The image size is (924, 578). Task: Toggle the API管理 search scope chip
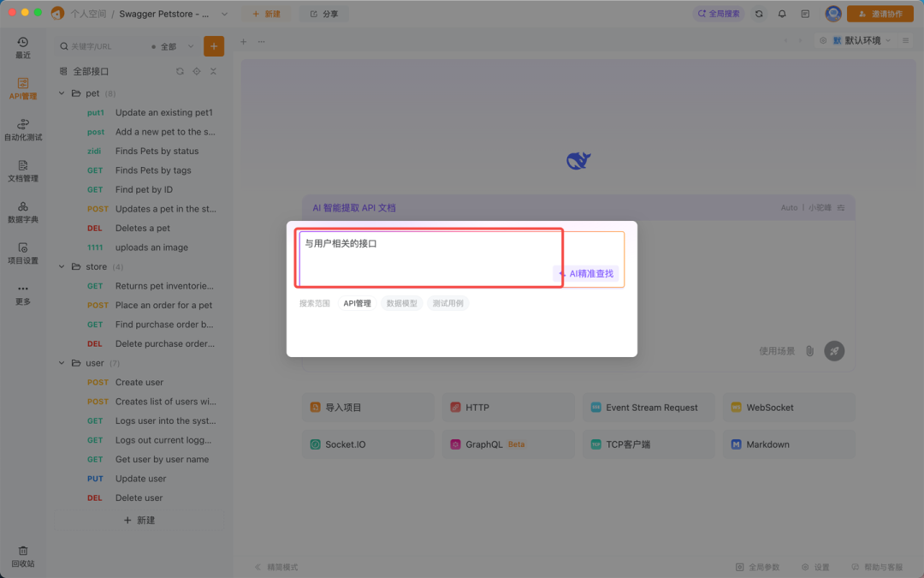click(x=358, y=302)
